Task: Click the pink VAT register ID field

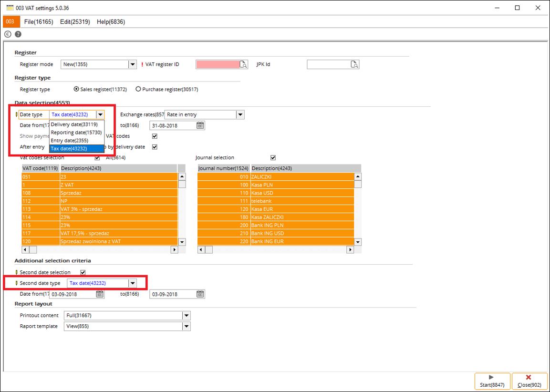Action: coord(217,64)
